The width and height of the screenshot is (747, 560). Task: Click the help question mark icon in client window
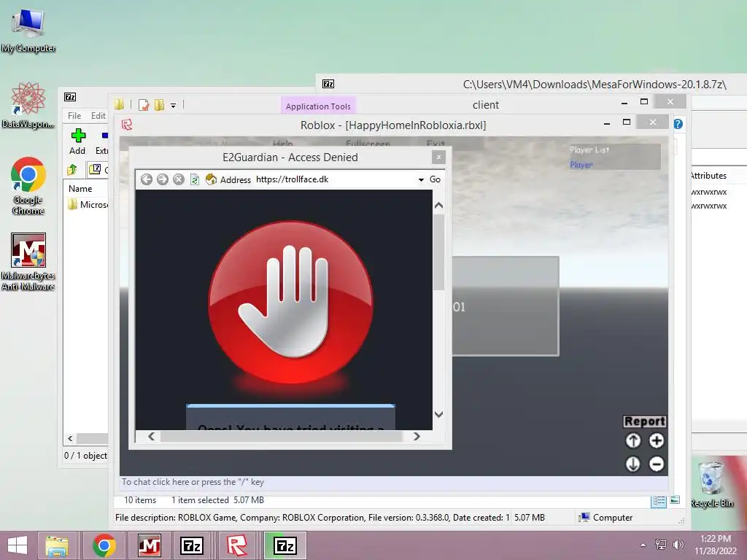(x=678, y=124)
